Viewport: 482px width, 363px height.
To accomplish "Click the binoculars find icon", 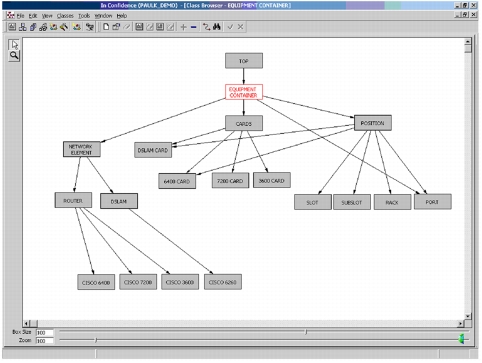I will click(217, 27).
